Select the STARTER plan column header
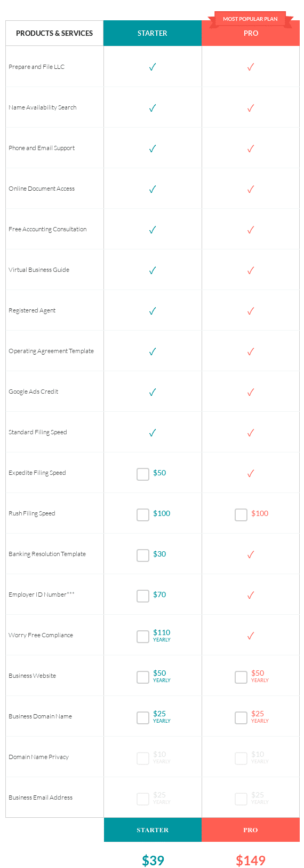The width and height of the screenshot is (304, 868). (153, 33)
